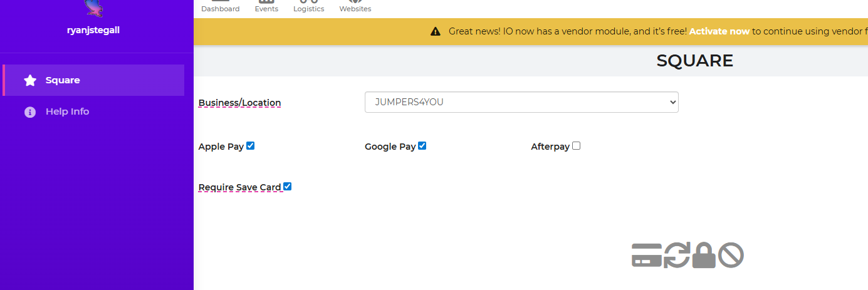868x290 pixels.
Task: Click the warning triangle in the yellow banner
Action: tap(436, 31)
